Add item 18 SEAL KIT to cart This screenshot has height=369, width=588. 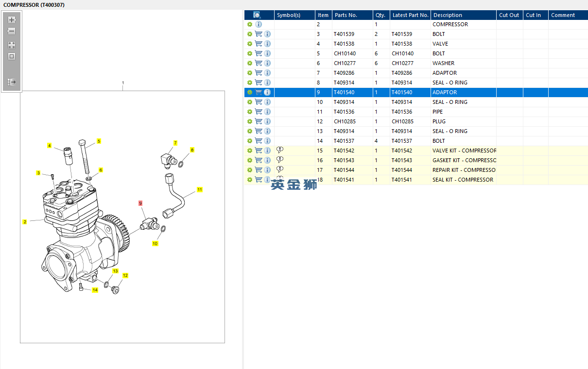click(259, 180)
